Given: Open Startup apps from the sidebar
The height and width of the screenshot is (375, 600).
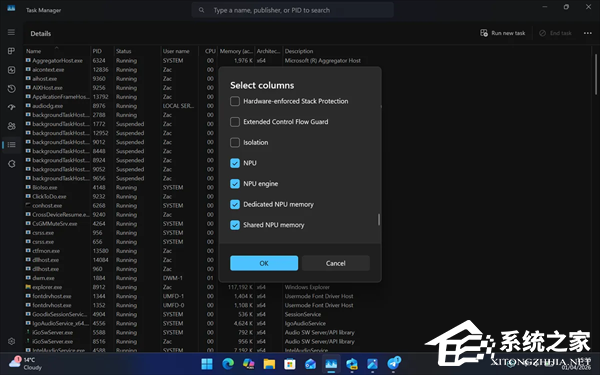Looking at the screenshot, I should pos(11,107).
